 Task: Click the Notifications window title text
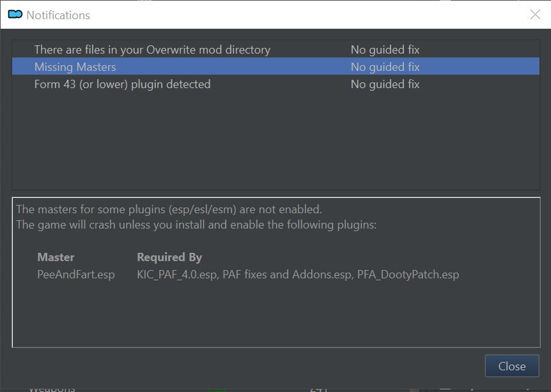[x=58, y=15]
